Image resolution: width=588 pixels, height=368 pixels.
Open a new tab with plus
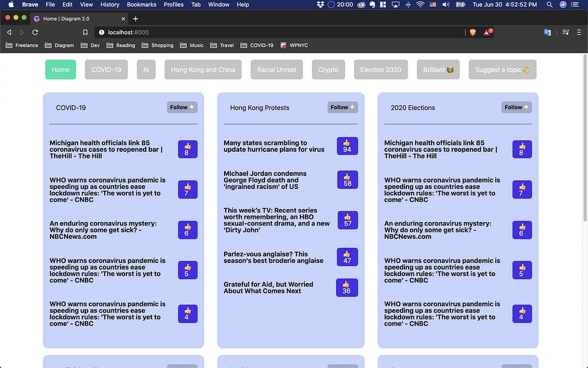tap(135, 18)
